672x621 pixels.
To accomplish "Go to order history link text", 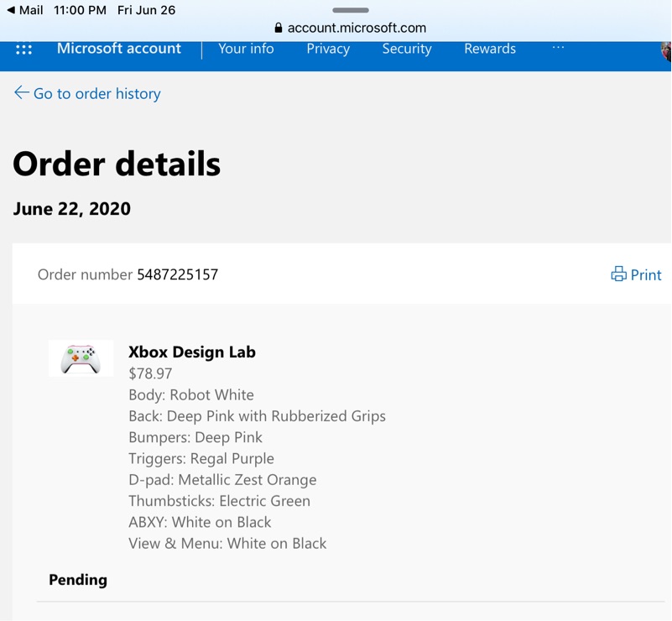I will (96, 94).
